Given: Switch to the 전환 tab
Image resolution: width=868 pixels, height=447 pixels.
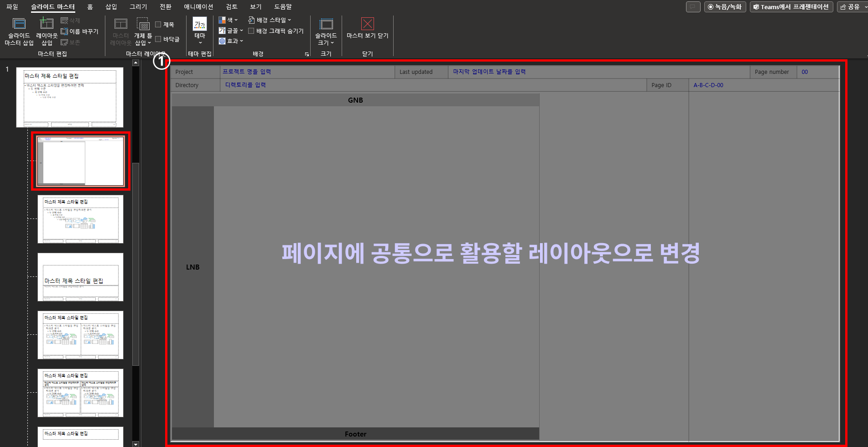Looking at the screenshot, I should pyautogui.click(x=166, y=7).
